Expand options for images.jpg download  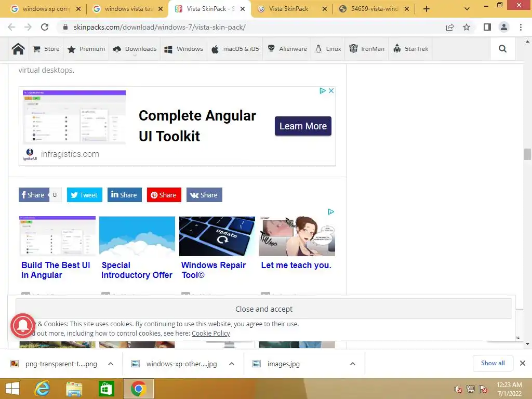point(353,364)
